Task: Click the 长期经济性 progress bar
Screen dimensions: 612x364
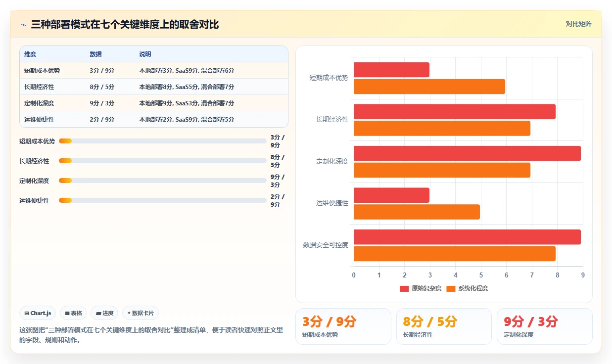Action: coord(162,161)
